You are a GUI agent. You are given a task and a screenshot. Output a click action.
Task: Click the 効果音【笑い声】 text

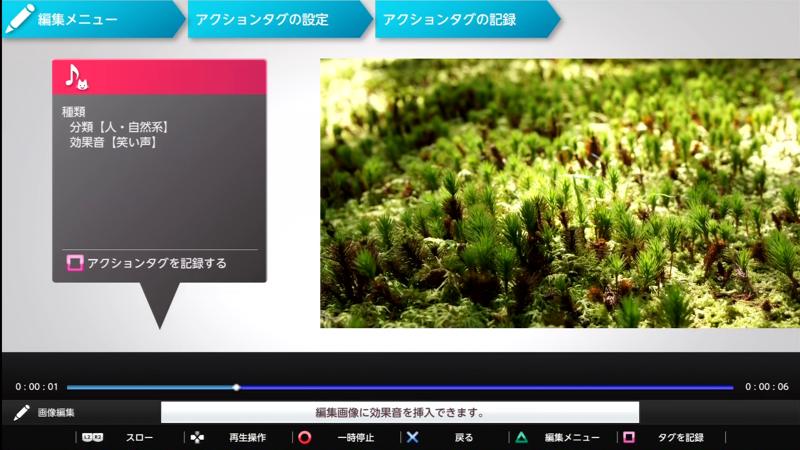click(x=112, y=142)
